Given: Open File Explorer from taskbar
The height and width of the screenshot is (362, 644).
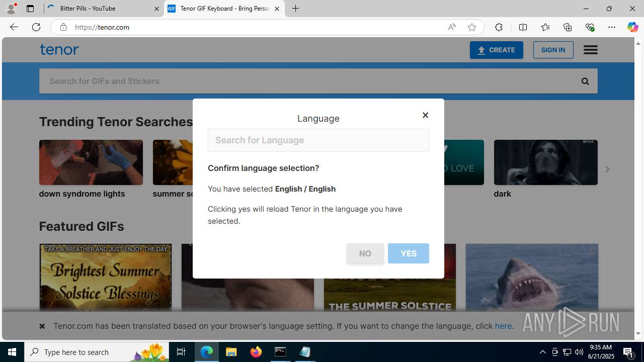Looking at the screenshot, I should point(231,352).
